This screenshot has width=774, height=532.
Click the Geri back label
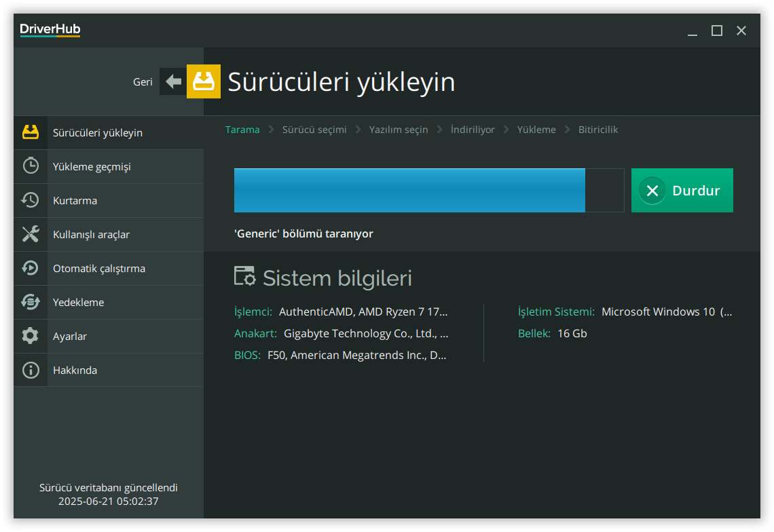pyautogui.click(x=143, y=82)
